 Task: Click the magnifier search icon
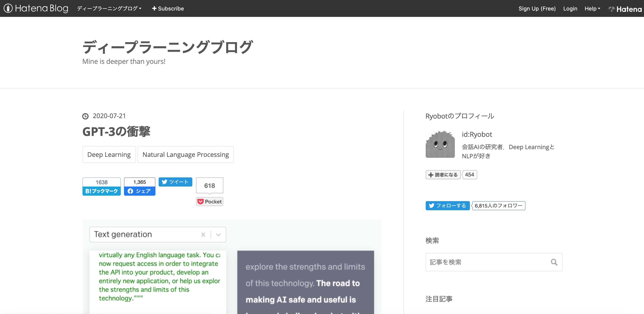(x=554, y=262)
